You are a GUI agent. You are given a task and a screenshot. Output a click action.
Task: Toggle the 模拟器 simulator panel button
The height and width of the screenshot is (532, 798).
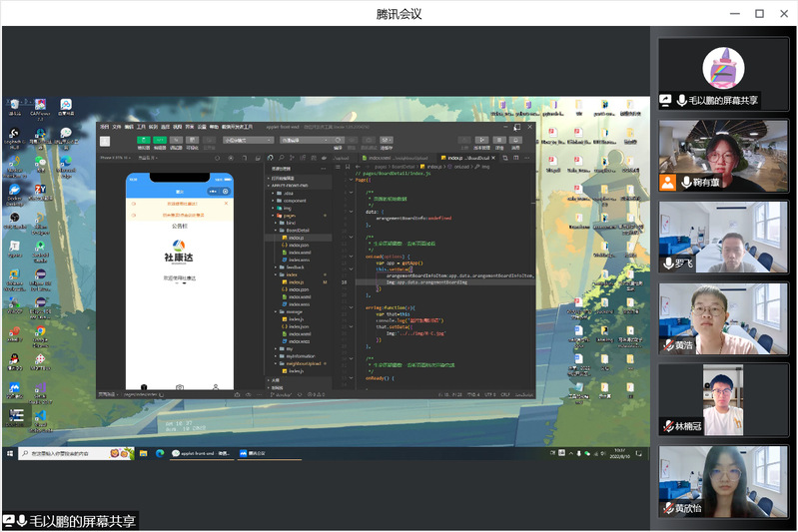(x=144, y=141)
